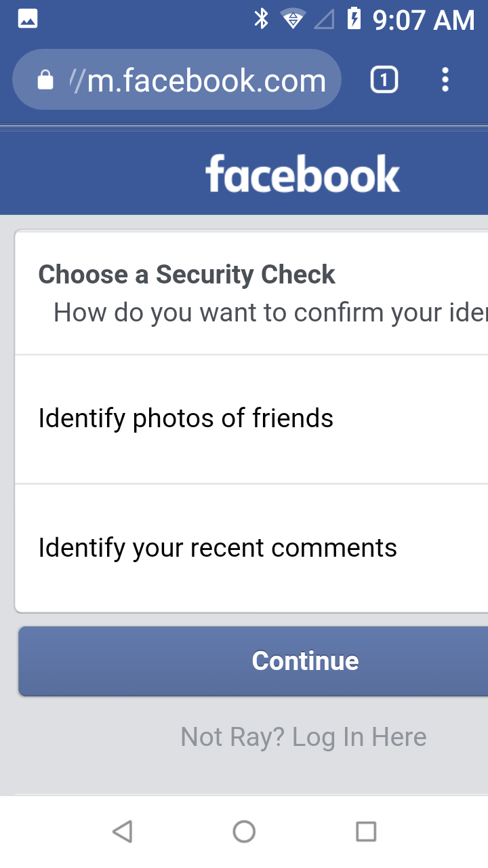Tap the Bluetooth status icon
The height and width of the screenshot is (868, 488).
[261, 19]
